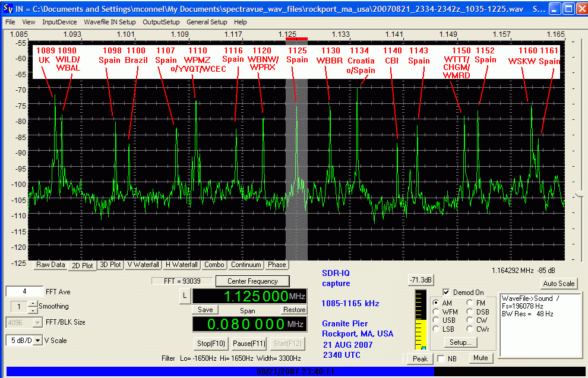Expand the V Scale dropdown
Image resolution: width=588 pixels, height=378 pixels.
click(38, 340)
